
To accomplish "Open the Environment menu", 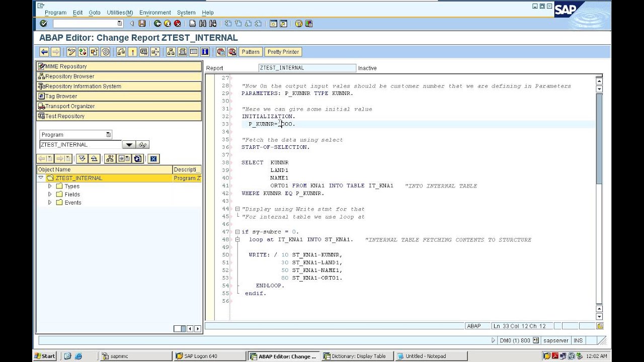I will click(x=155, y=13).
